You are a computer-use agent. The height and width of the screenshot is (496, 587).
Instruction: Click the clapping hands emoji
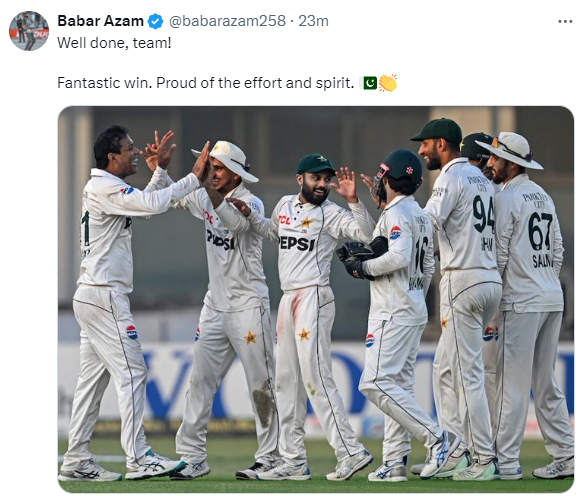[x=387, y=83]
